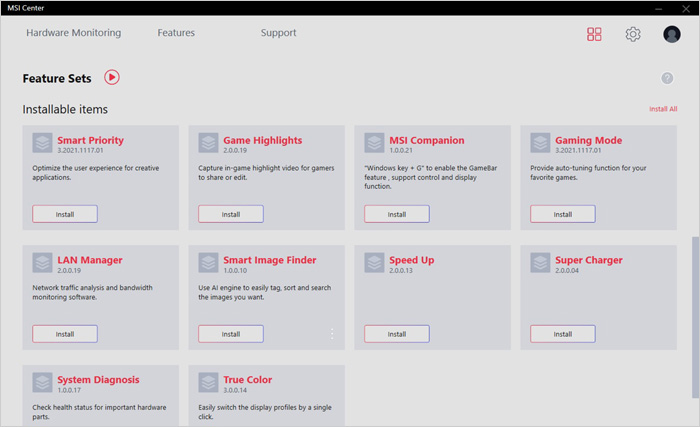Click the True Color layers icon

click(208, 382)
